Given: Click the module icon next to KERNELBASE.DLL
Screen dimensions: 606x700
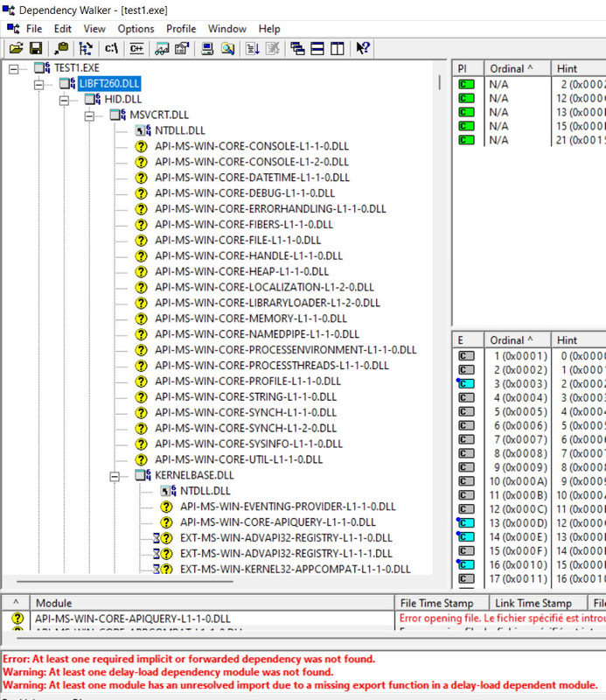Looking at the screenshot, I should (x=143, y=475).
